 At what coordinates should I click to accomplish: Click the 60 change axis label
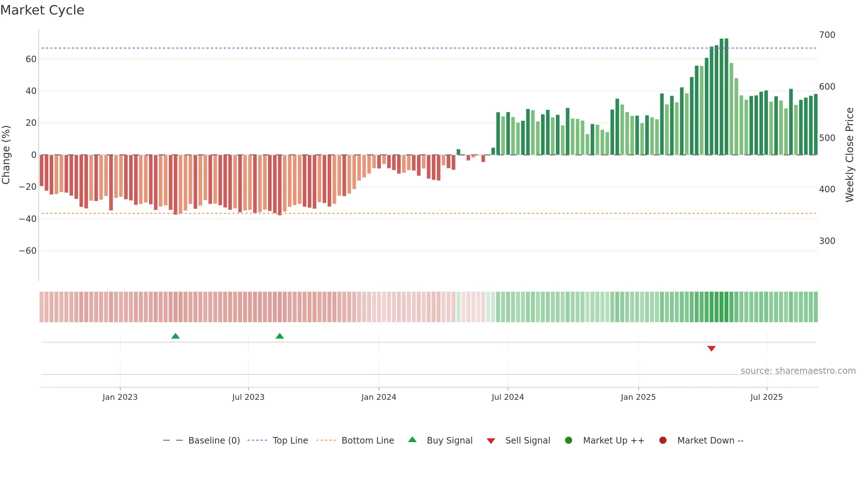click(x=31, y=59)
